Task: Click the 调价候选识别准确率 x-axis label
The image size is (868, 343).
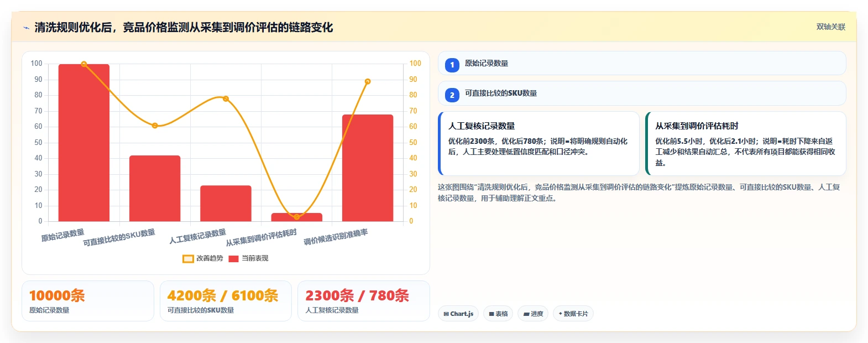Action: point(336,237)
